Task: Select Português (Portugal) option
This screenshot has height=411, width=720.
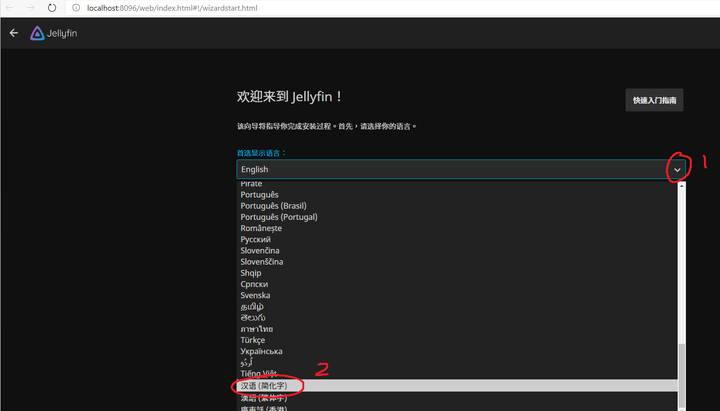Action: 457,217
